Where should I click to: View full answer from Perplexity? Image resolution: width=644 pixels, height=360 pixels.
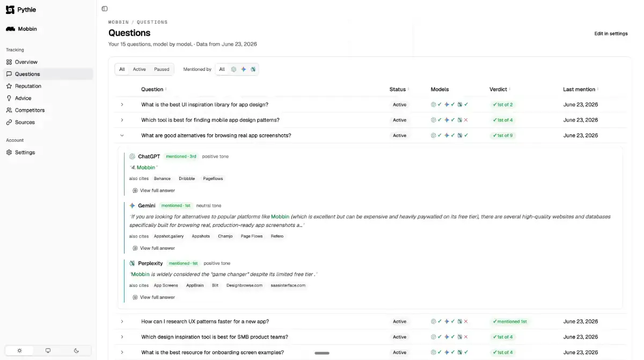tap(153, 297)
